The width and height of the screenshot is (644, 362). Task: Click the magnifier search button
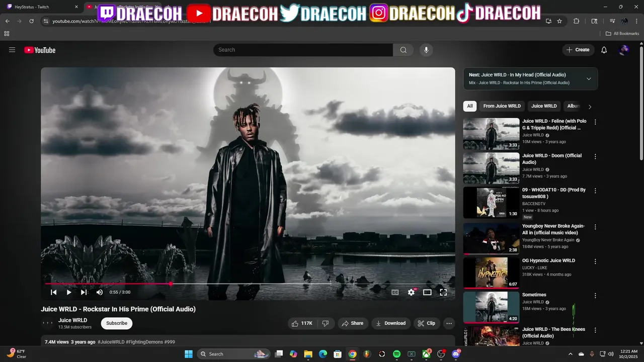tap(404, 50)
